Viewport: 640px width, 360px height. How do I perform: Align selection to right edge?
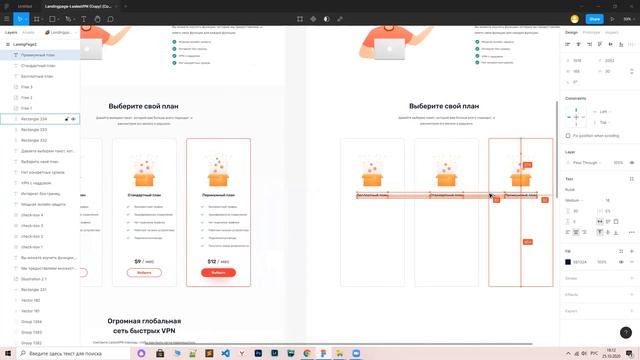point(589,44)
